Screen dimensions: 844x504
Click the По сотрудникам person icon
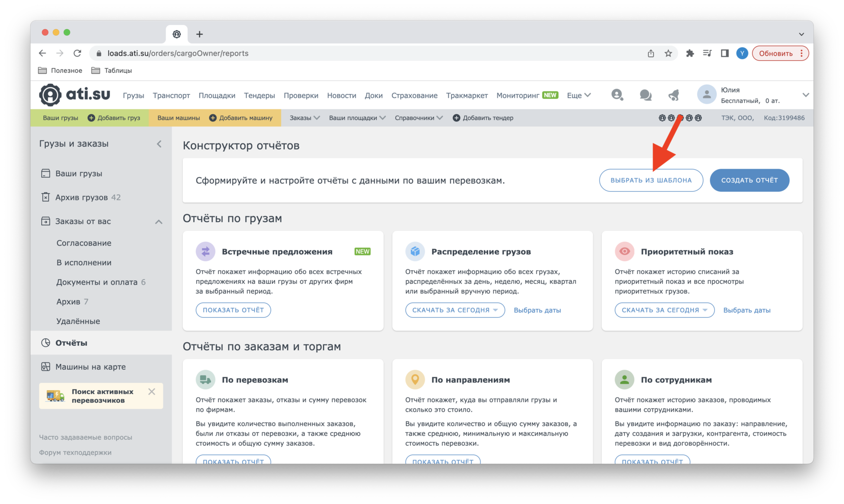coord(624,380)
